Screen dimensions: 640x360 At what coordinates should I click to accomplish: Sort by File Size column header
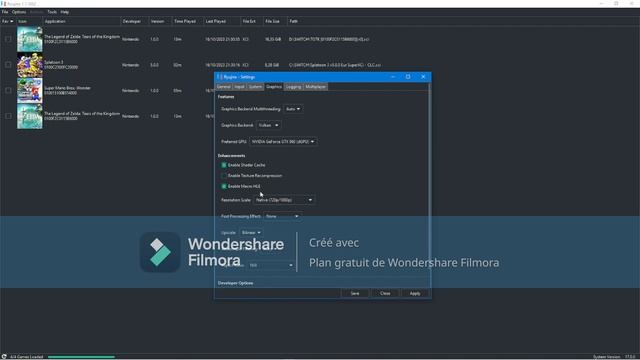[272, 21]
